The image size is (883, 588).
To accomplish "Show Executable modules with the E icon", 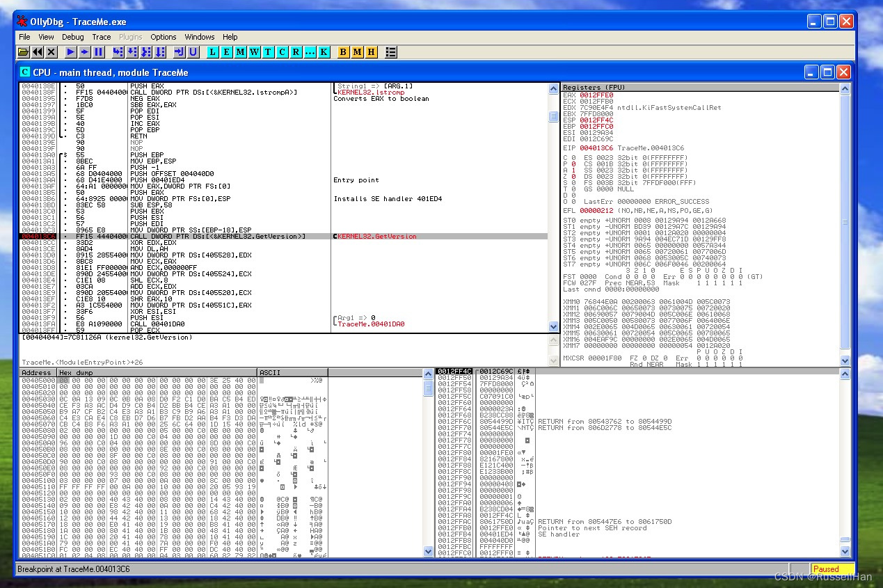I will coord(227,52).
